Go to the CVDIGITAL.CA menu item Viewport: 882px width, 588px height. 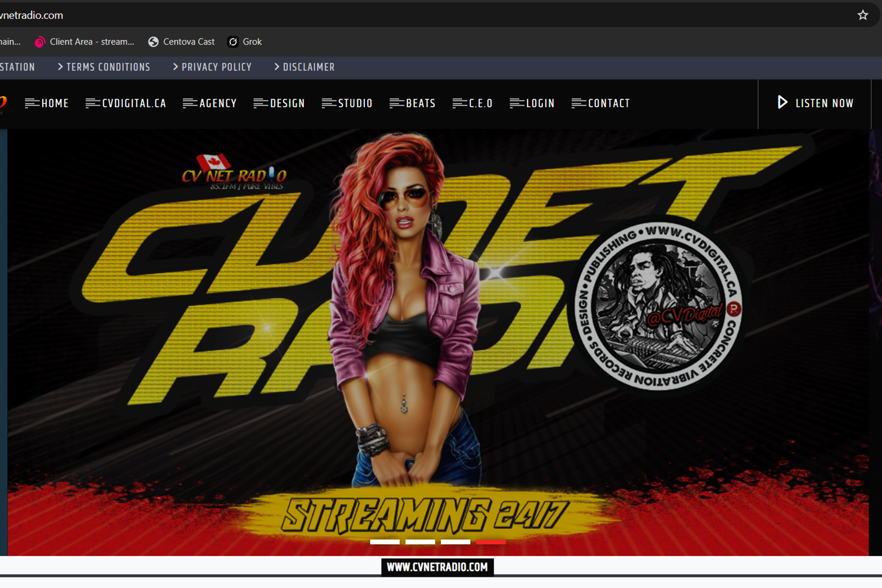134,103
